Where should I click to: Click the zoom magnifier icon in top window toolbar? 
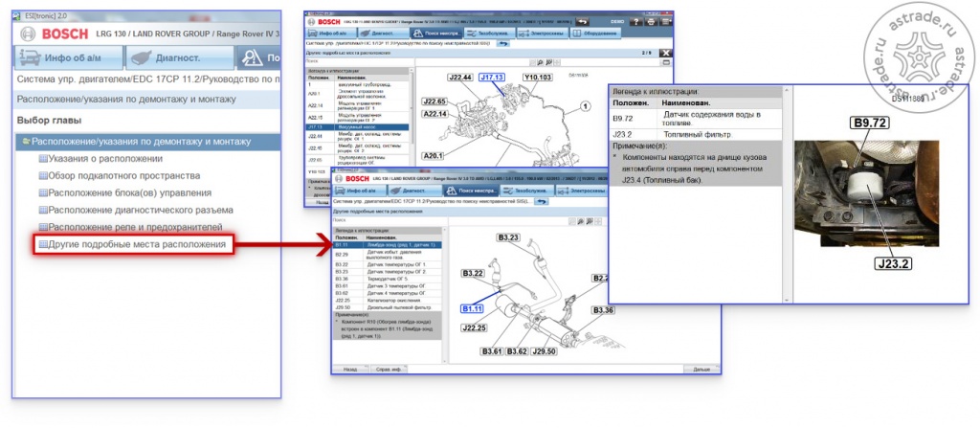click(540, 62)
